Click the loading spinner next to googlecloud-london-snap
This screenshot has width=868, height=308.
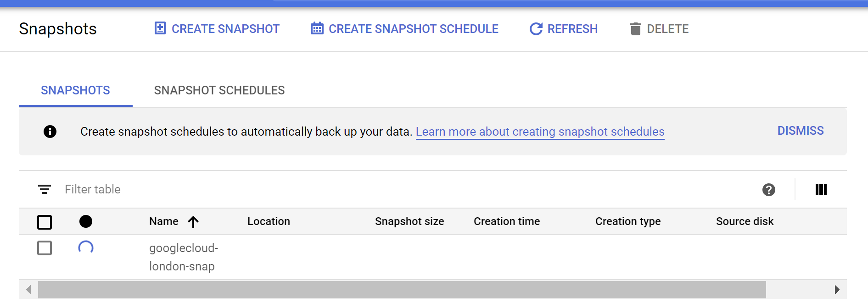(86, 248)
